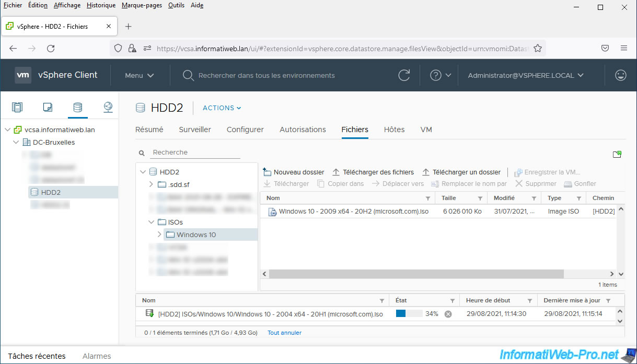Click the Tout annuler link
Viewport: 637px width, 364px height.
tap(284, 333)
